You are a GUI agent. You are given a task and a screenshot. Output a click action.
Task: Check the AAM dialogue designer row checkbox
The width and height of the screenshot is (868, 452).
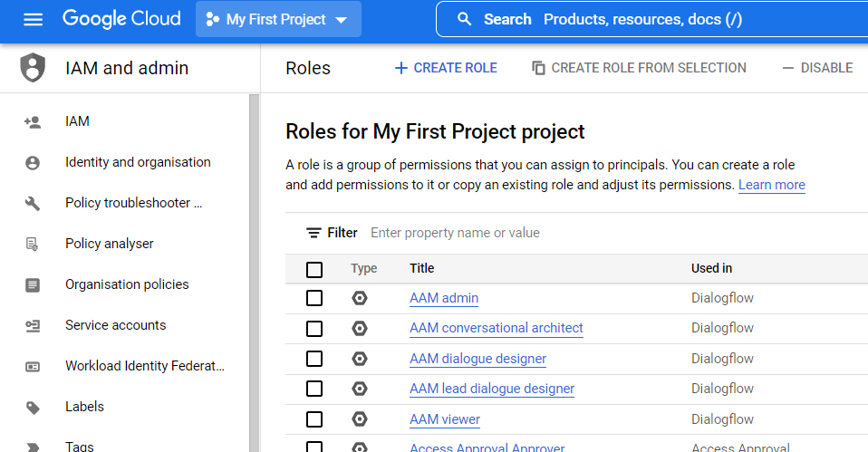pyautogui.click(x=314, y=359)
